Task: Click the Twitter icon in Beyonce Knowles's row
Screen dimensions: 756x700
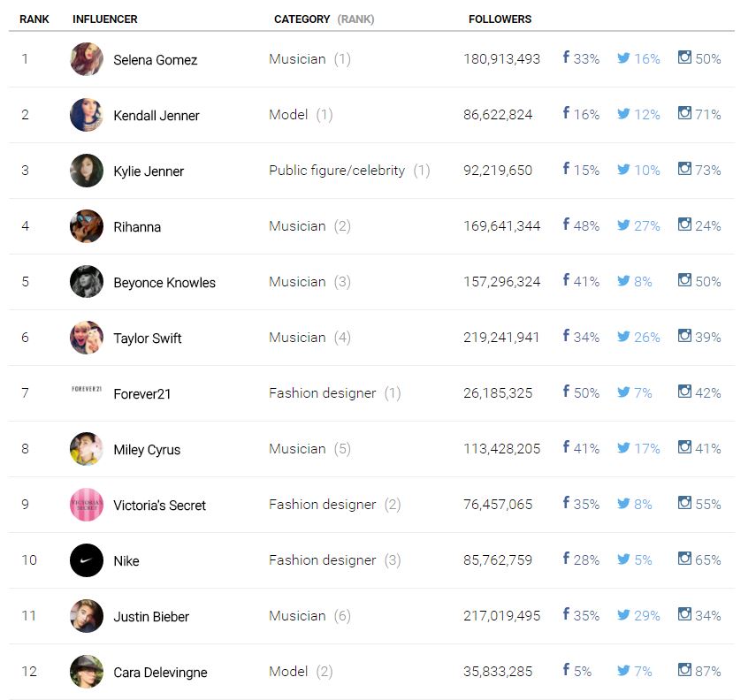Action: pos(624,281)
